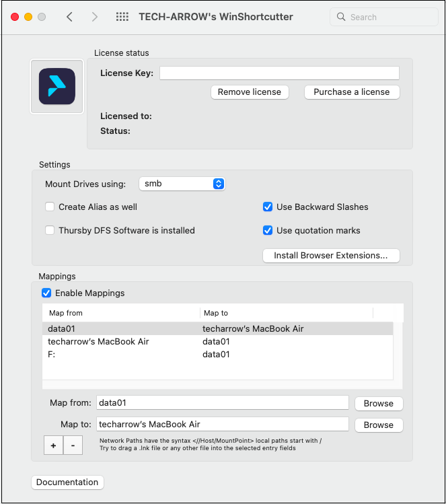The width and height of the screenshot is (446, 504).
Task: Open the show-all preferences grid icon
Action: coord(122,17)
